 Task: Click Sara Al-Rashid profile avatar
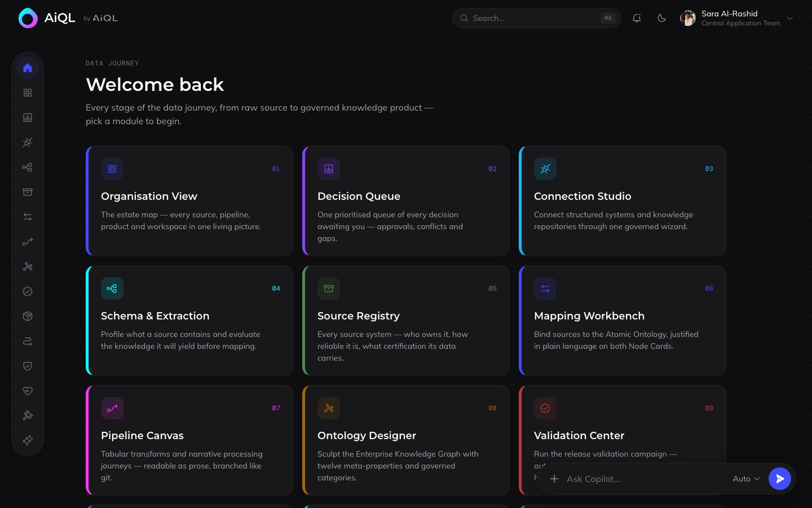[x=688, y=18]
